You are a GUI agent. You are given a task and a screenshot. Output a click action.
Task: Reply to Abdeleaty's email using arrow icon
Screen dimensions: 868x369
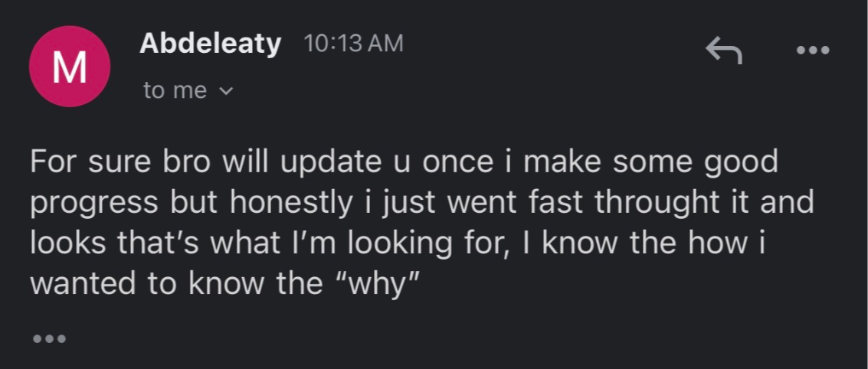[723, 51]
